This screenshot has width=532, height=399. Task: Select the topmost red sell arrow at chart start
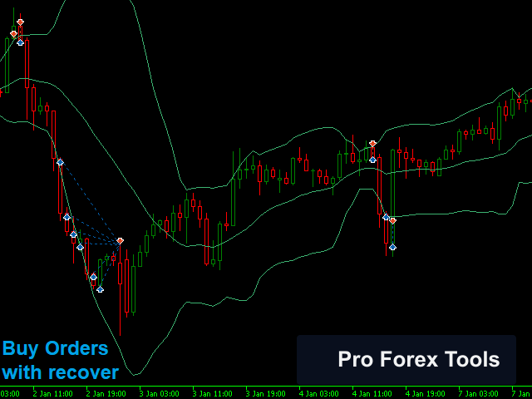point(20,22)
